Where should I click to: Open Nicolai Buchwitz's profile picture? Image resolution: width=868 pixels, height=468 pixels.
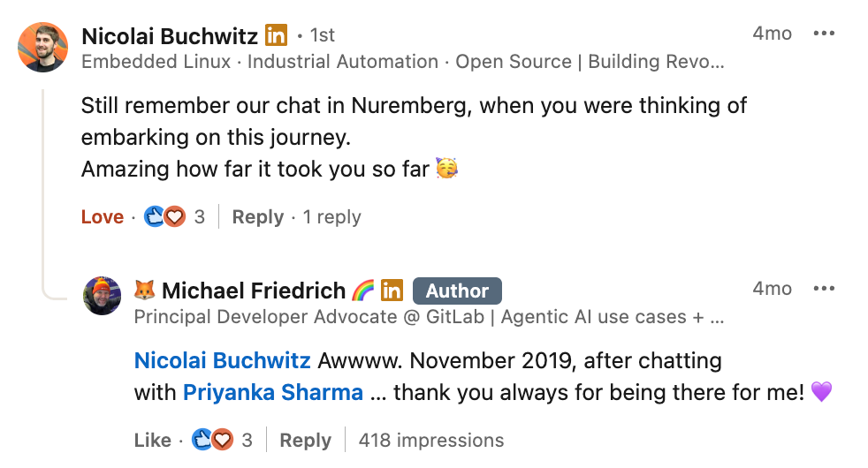(42, 47)
